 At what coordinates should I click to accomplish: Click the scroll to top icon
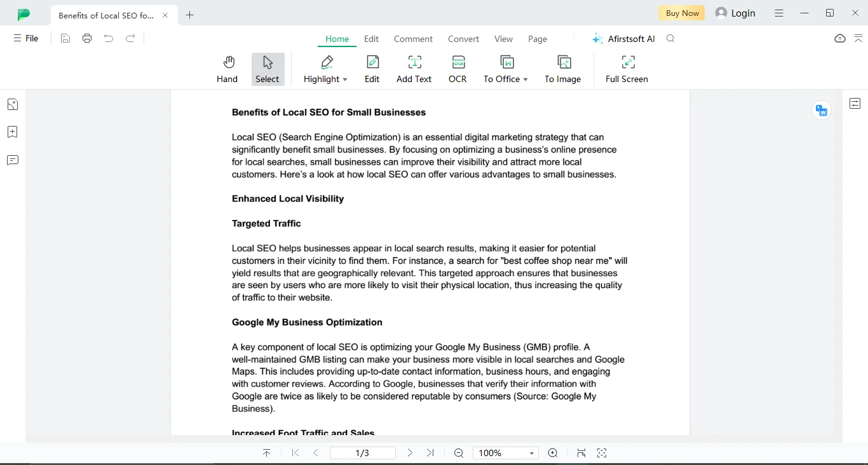pos(266,453)
